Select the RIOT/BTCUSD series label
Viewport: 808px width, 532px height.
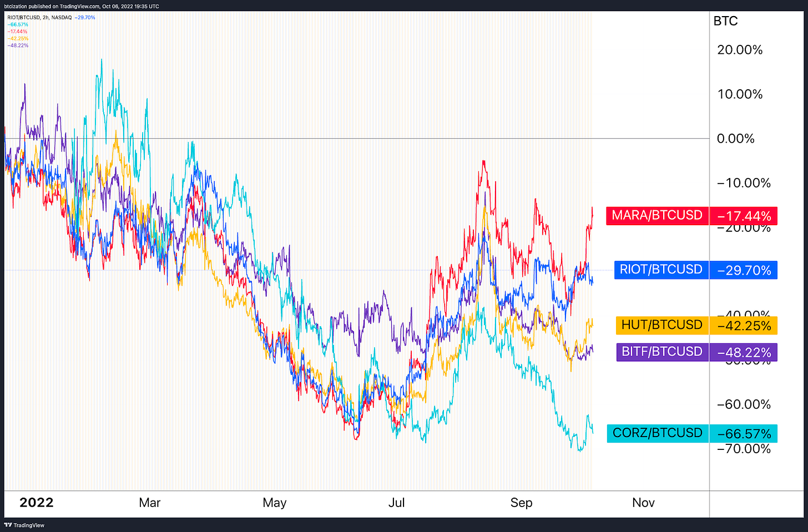click(x=661, y=270)
